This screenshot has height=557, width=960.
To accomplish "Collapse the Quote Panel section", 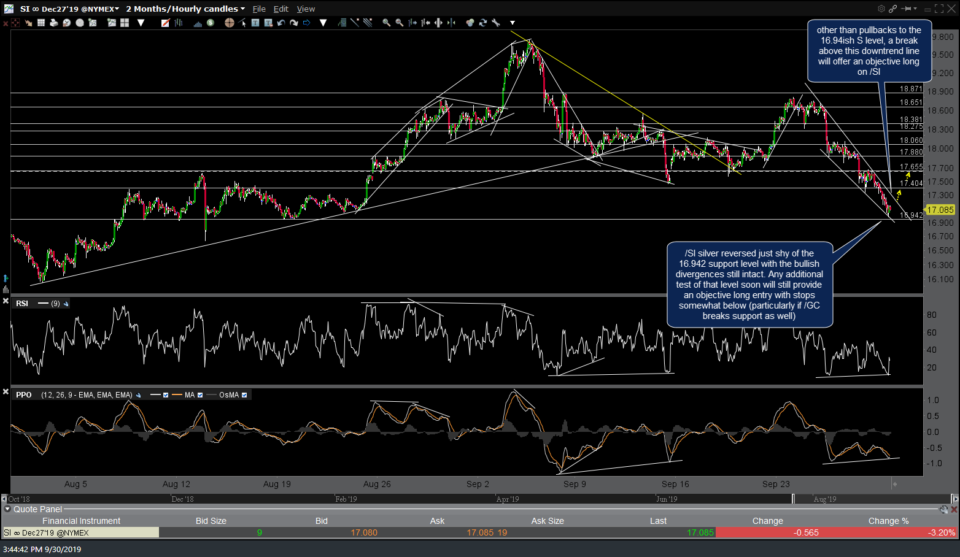I will click(7, 508).
